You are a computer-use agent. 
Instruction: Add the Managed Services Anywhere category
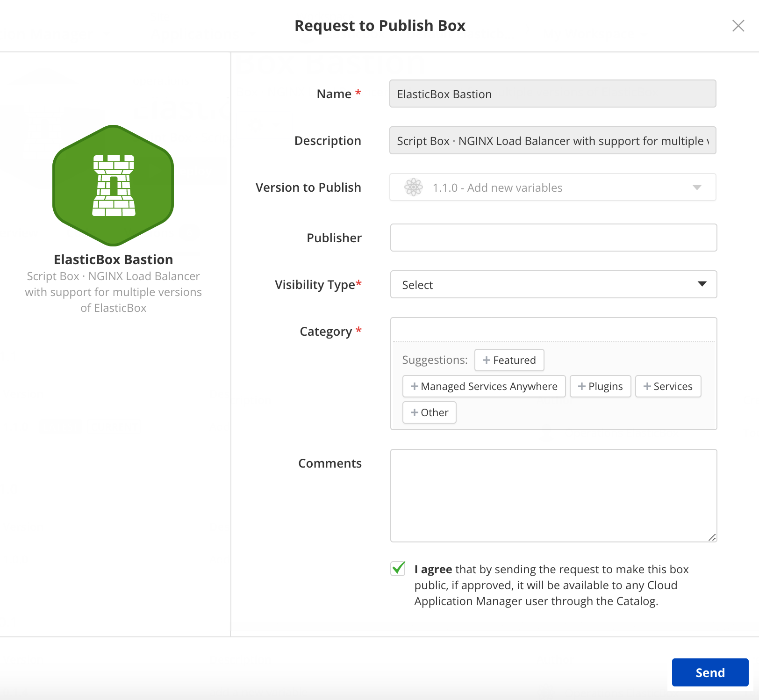coord(484,386)
